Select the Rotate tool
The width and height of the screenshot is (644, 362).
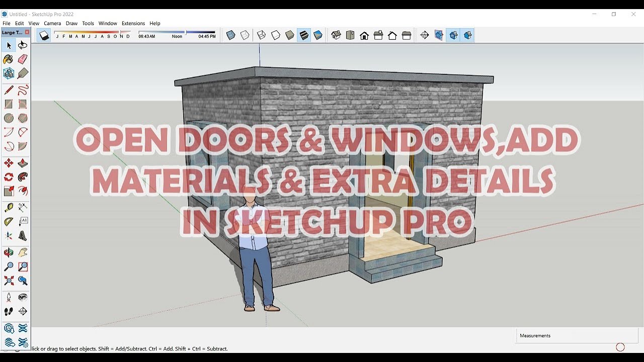(x=9, y=177)
